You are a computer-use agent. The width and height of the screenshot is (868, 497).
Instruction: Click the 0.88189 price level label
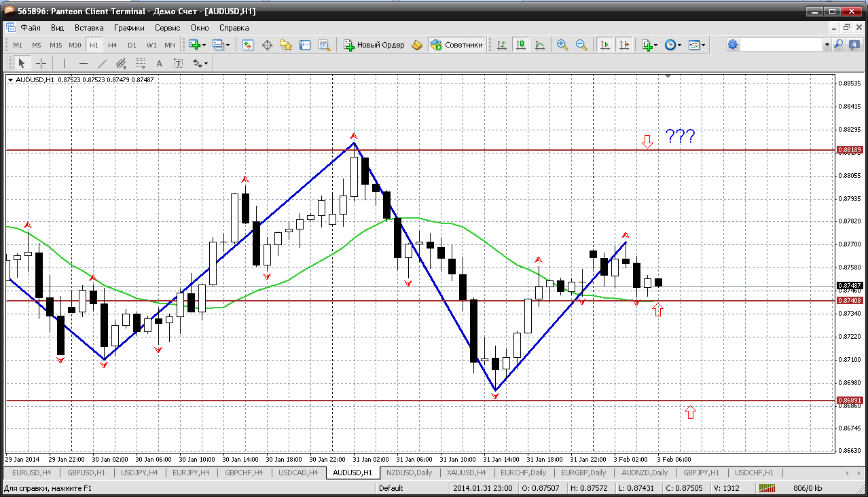click(850, 150)
